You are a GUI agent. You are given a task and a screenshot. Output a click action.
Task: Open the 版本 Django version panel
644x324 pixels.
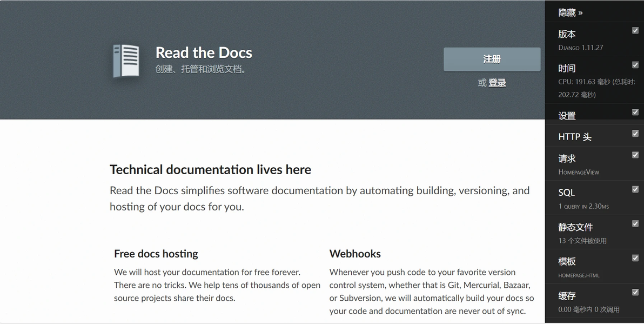pos(588,40)
